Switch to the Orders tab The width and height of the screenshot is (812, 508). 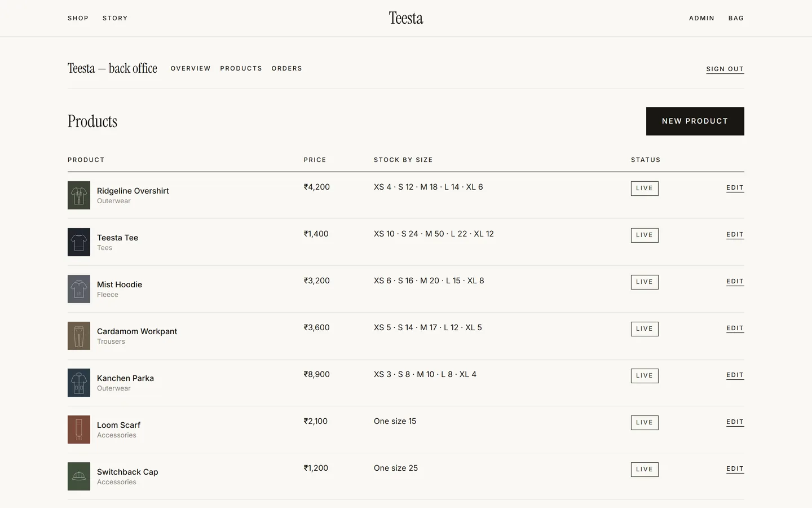(x=286, y=68)
